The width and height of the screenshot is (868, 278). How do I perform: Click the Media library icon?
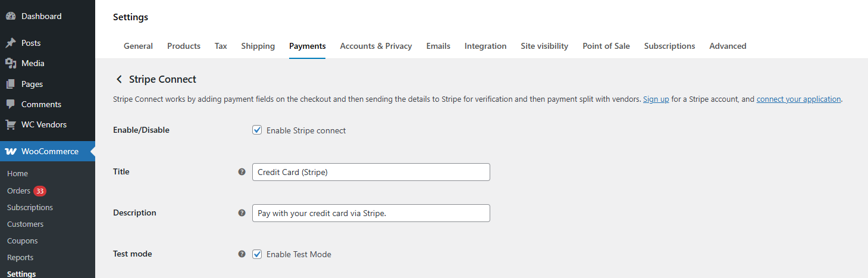(x=11, y=63)
